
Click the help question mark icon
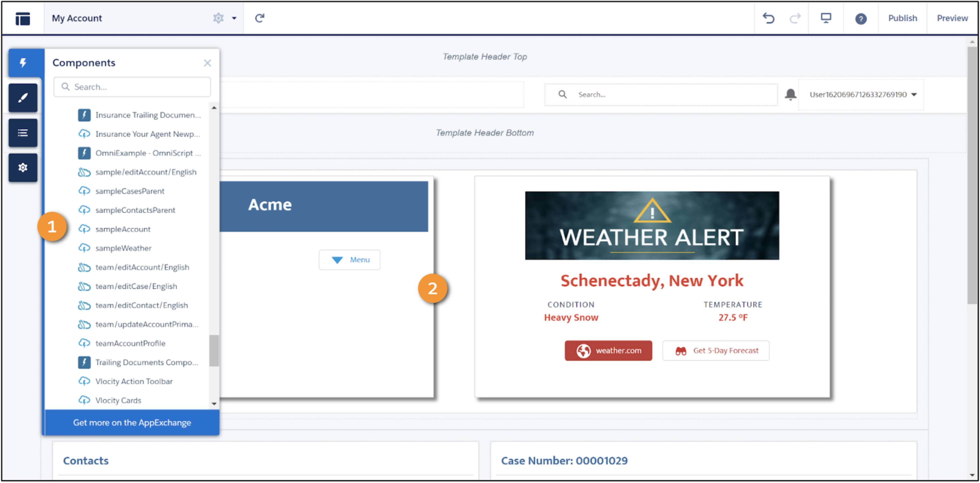[860, 18]
